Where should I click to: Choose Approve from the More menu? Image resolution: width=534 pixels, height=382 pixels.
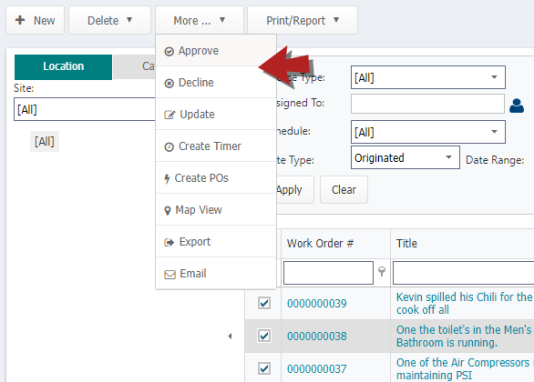coord(216,51)
